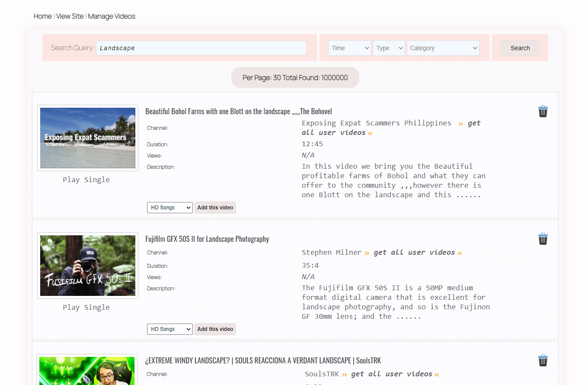Play Single for the Bohol Farms video
The width and height of the screenshot is (588, 385).
(x=86, y=180)
